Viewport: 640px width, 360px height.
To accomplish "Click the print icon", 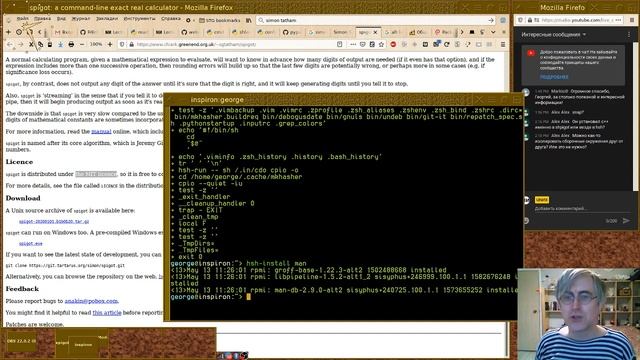I will tap(71, 44).
